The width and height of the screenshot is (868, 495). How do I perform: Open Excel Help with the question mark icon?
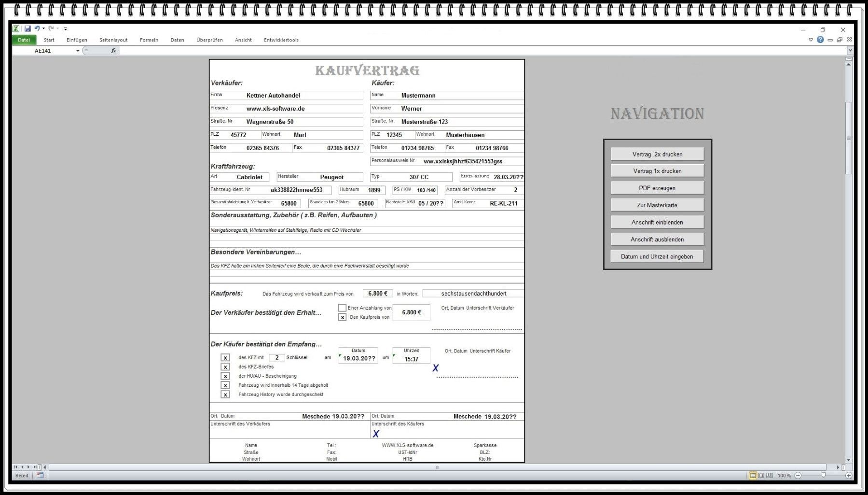pyautogui.click(x=820, y=40)
